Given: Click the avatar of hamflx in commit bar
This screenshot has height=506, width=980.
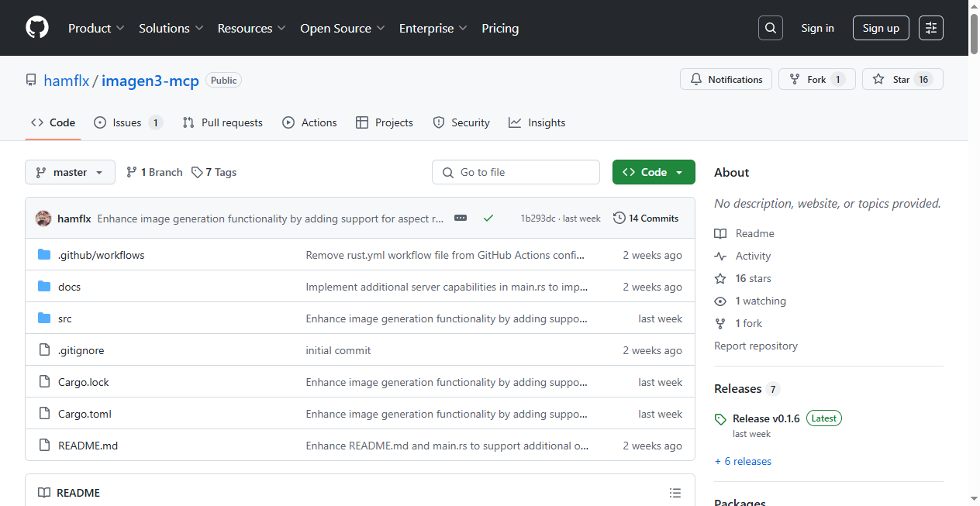Looking at the screenshot, I should 43,219.
